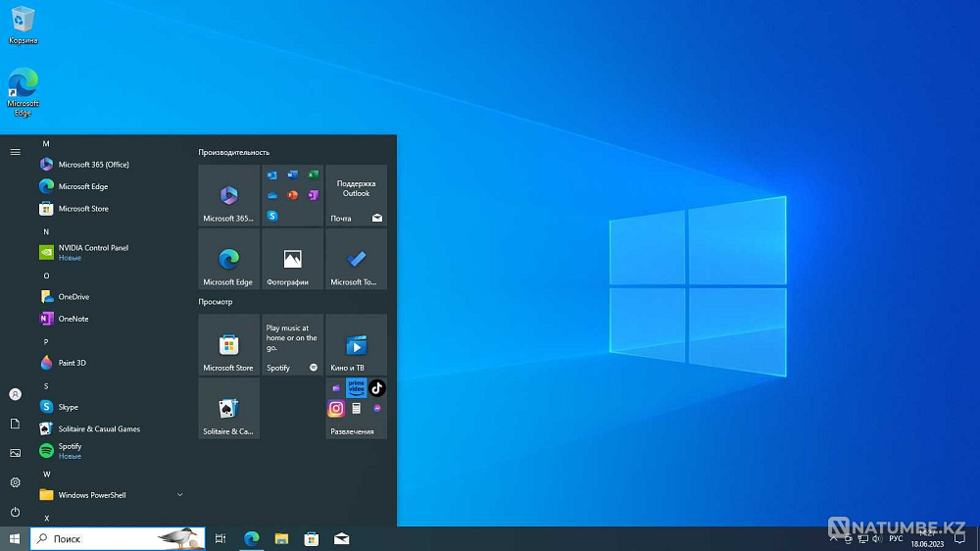Click the letter S section header

point(46,386)
